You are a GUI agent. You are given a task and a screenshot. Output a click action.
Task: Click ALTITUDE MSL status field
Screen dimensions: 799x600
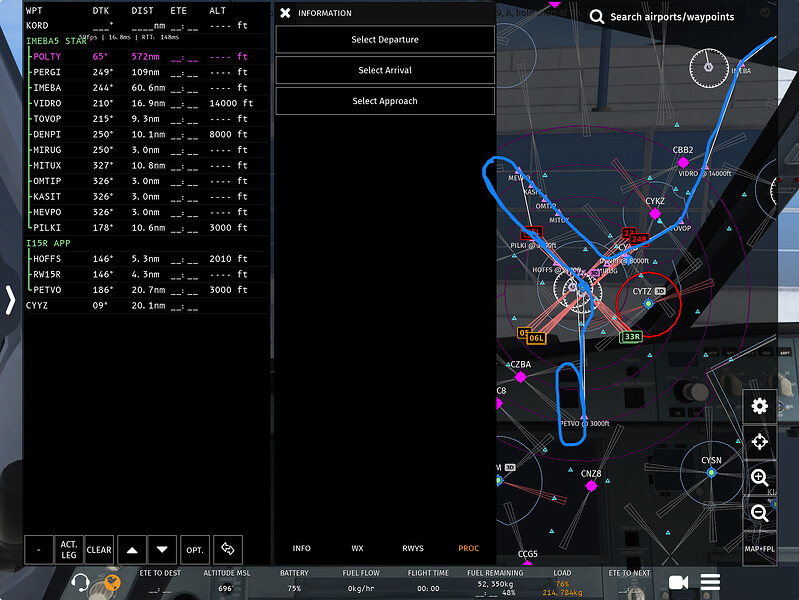(227, 581)
